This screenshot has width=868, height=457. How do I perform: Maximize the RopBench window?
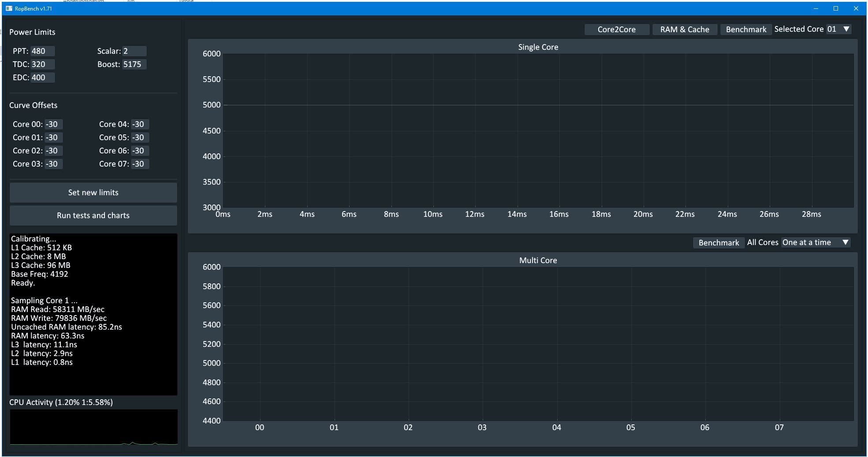836,8
